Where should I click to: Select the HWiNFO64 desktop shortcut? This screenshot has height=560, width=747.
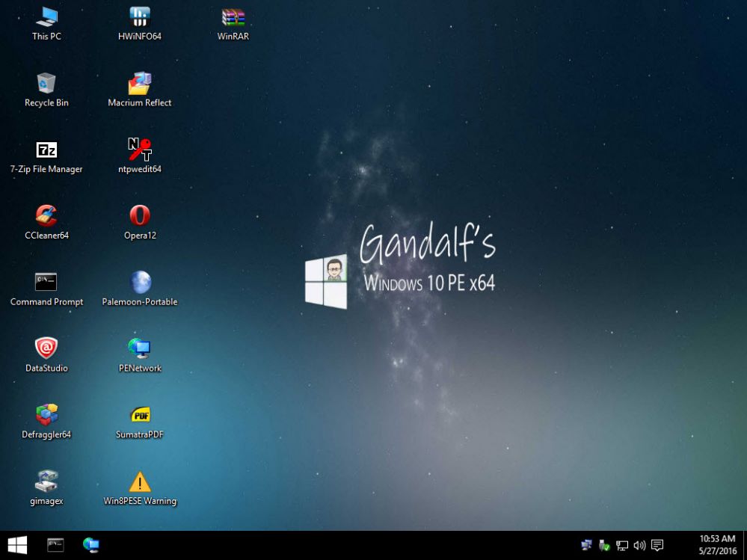[x=140, y=23]
